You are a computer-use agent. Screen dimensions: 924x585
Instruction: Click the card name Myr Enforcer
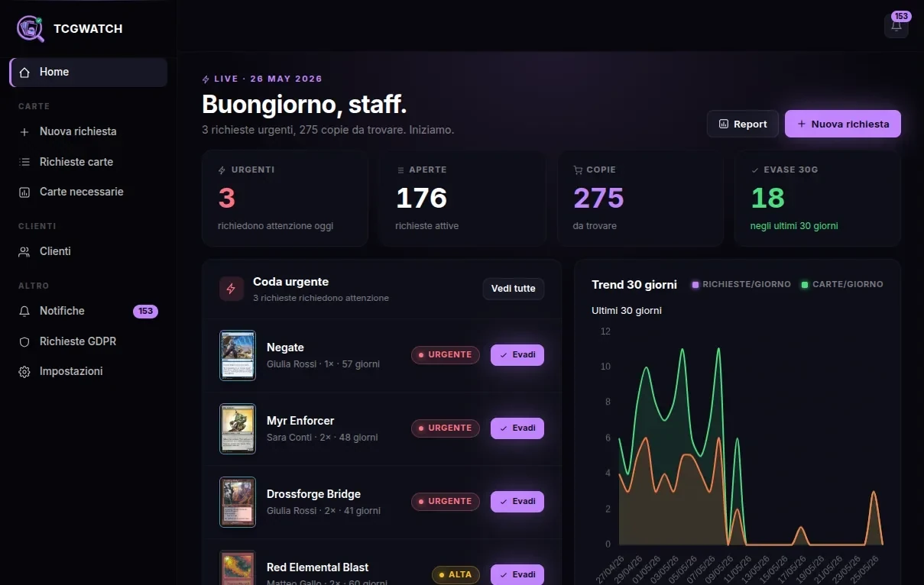pos(300,421)
